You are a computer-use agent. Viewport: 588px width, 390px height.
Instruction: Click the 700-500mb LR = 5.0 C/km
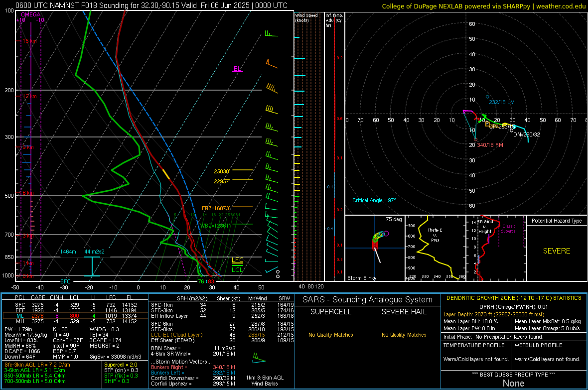pyautogui.click(x=35, y=381)
